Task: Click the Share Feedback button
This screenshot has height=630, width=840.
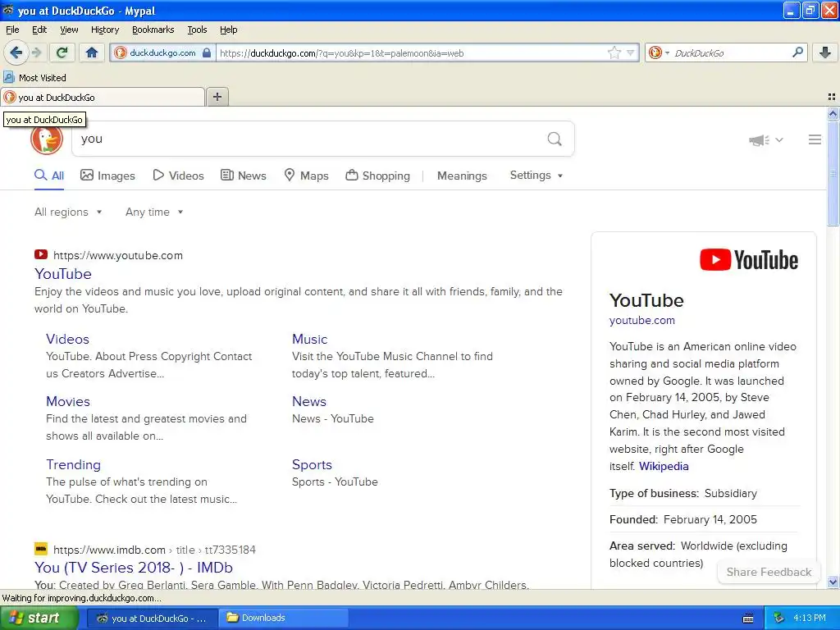Action: 769,572
